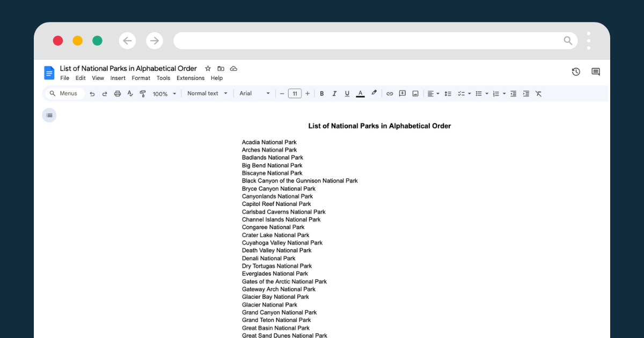644x338 pixels.
Task: Toggle bold formatting
Action: (322, 94)
